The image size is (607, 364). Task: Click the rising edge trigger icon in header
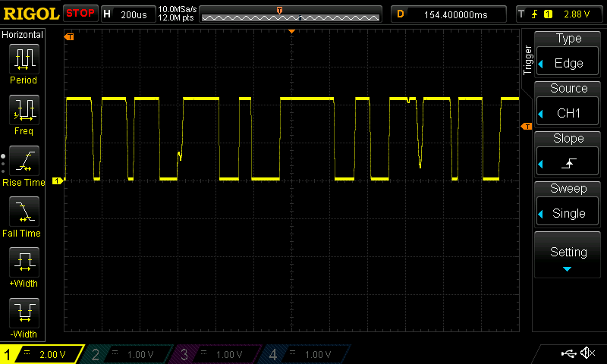pos(535,14)
